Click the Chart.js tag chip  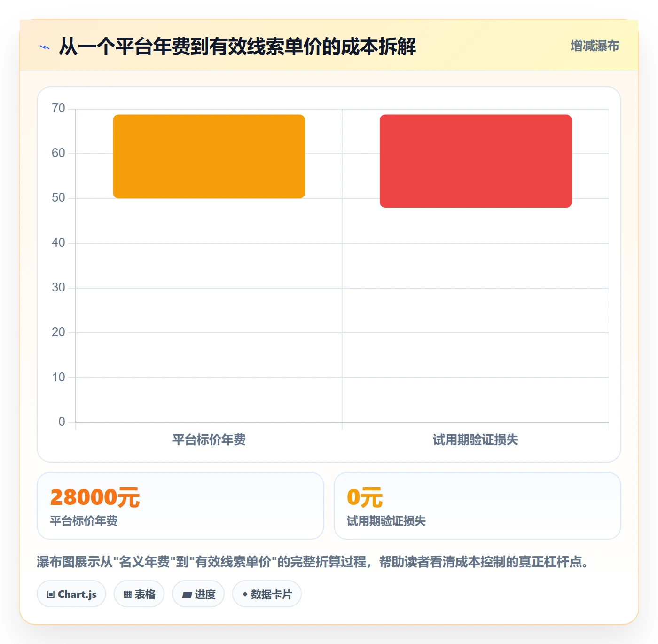point(71,594)
